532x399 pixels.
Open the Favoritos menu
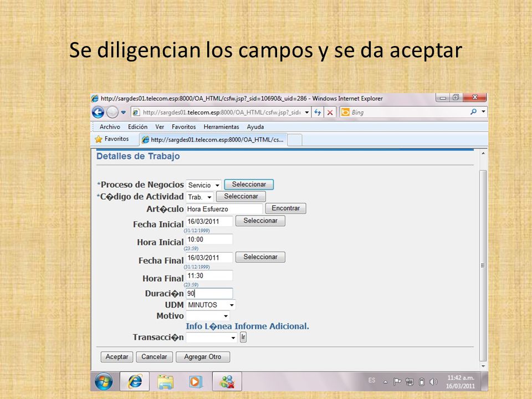[x=183, y=127]
